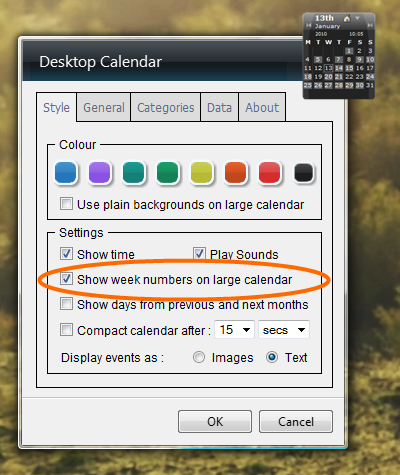This screenshot has width=400, height=475.
Task: Choose the blue colour swatch
Action: click(66, 172)
